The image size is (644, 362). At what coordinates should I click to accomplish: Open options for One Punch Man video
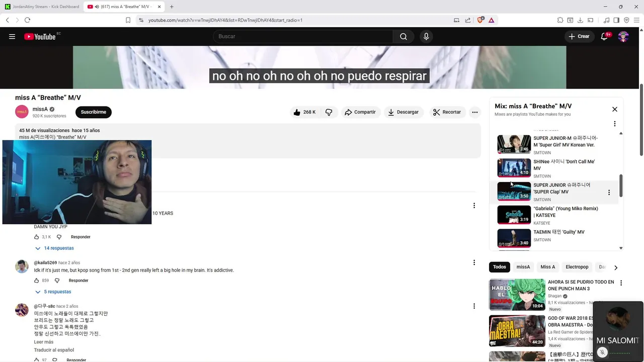click(621, 283)
